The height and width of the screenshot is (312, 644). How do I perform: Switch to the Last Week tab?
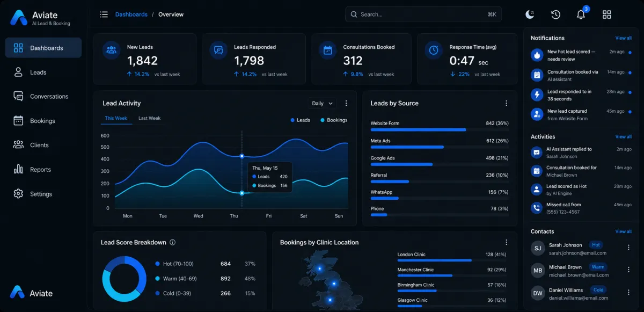(x=149, y=118)
